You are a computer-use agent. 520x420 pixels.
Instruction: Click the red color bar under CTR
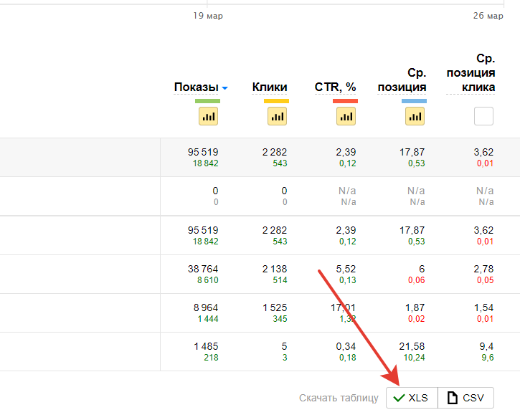[345, 101]
